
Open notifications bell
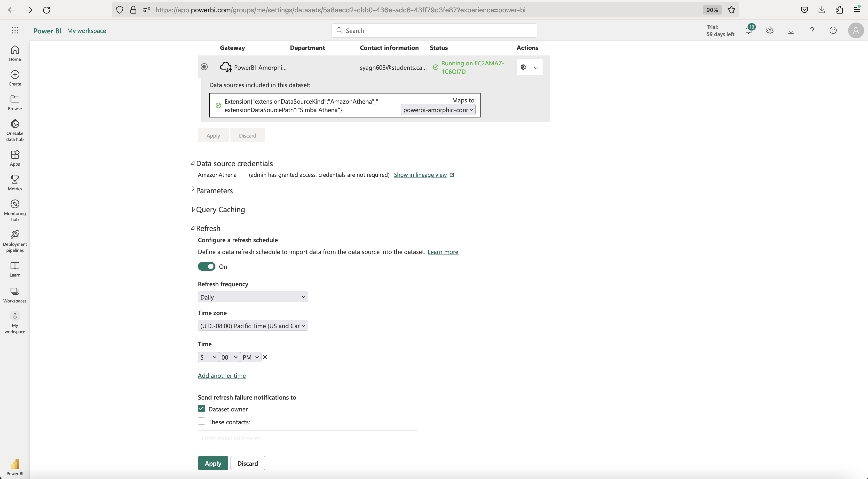pos(748,30)
